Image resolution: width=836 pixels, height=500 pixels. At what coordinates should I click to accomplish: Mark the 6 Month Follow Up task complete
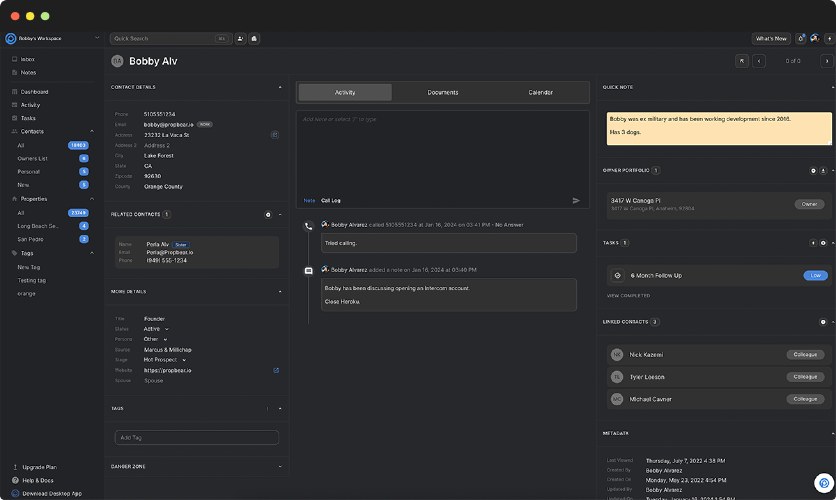coord(617,275)
